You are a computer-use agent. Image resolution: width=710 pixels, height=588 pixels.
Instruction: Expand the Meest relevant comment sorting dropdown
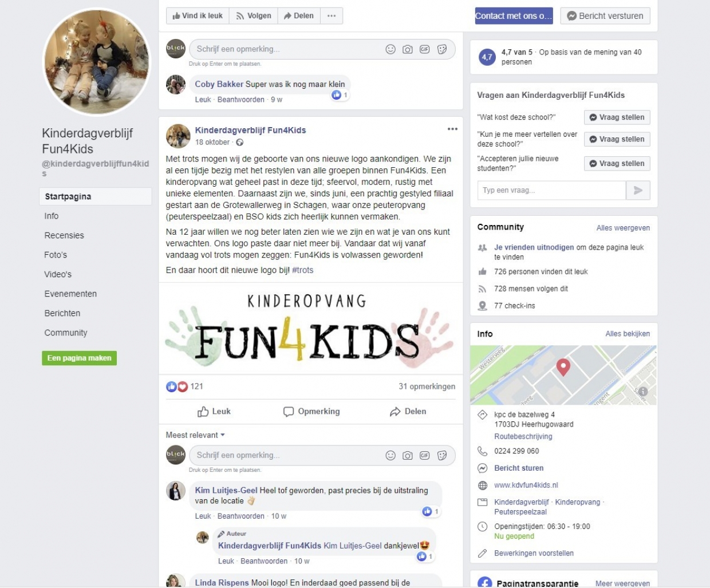[195, 435]
